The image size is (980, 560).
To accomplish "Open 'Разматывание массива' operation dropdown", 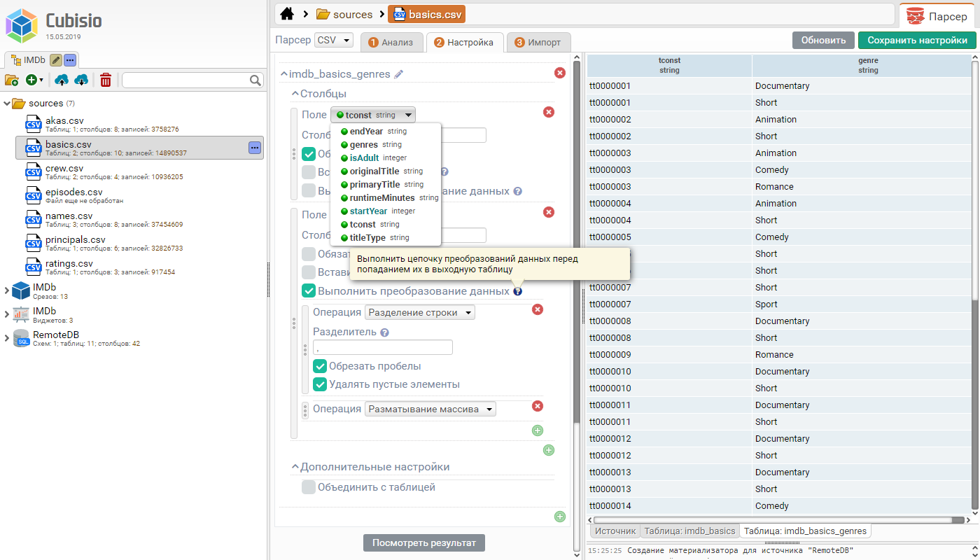I will pos(430,409).
